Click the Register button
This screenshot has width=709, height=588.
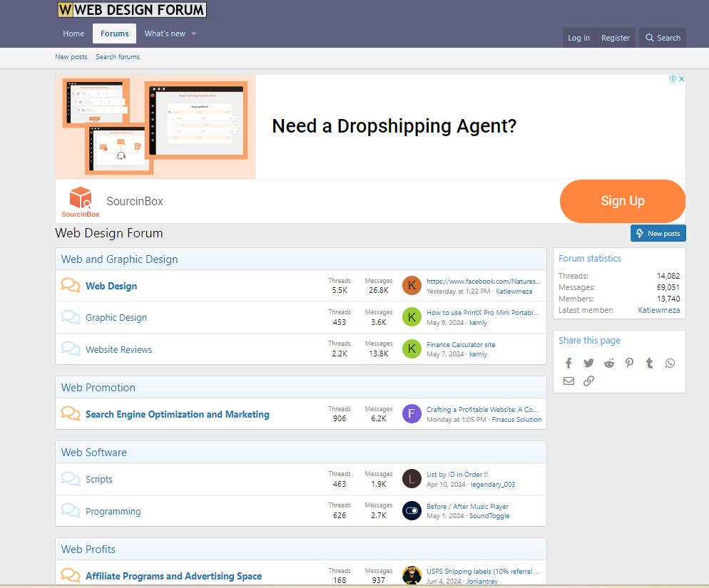pyautogui.click(x=615, y=38)
